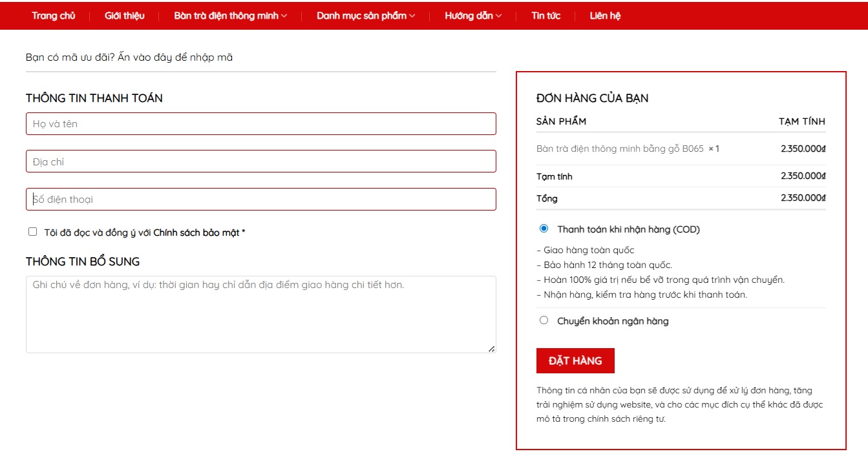868x476 pixels.
Task: Open the Trang chủ menu item
Action: [x=54, y=16]
